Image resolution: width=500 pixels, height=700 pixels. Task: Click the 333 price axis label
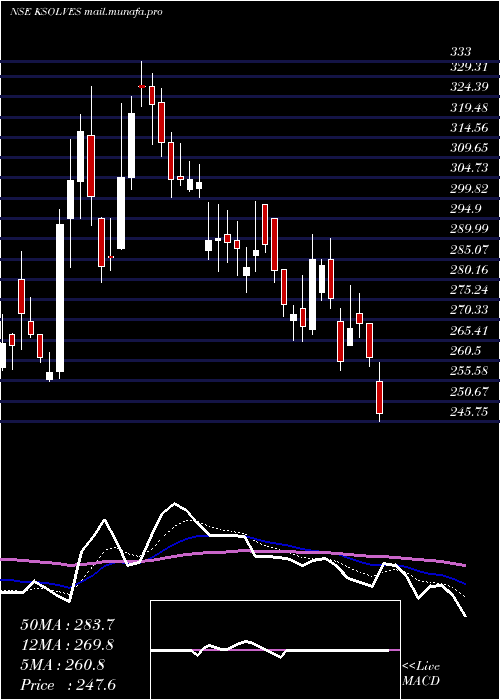460,52
